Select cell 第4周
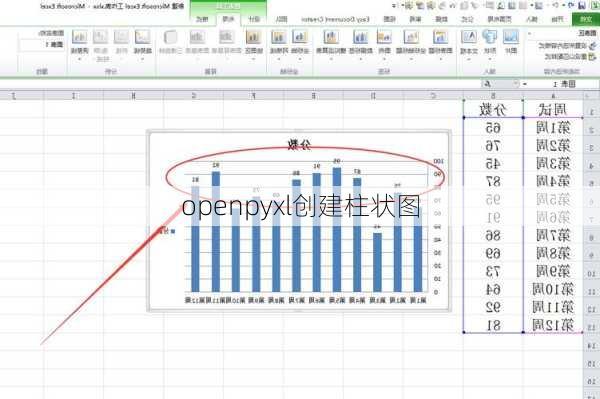 [553, 181]
